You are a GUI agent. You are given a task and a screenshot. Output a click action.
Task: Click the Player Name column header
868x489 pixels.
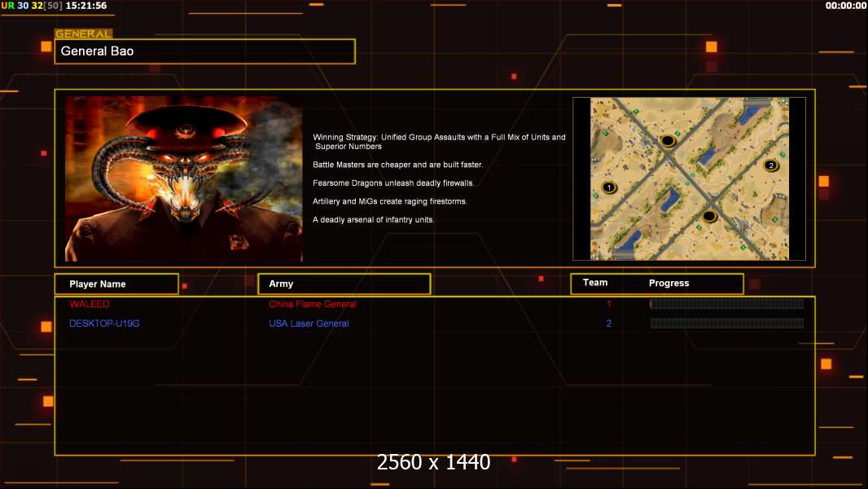(x=98, y=284)
